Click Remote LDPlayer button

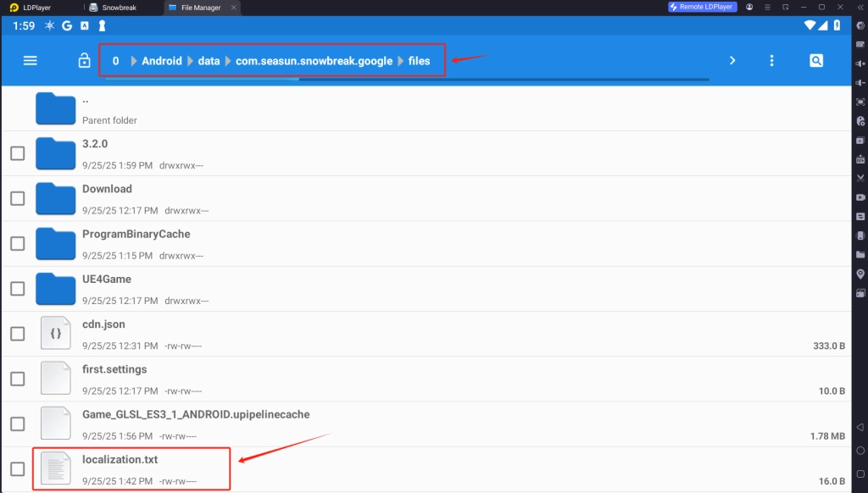(702, 7)
